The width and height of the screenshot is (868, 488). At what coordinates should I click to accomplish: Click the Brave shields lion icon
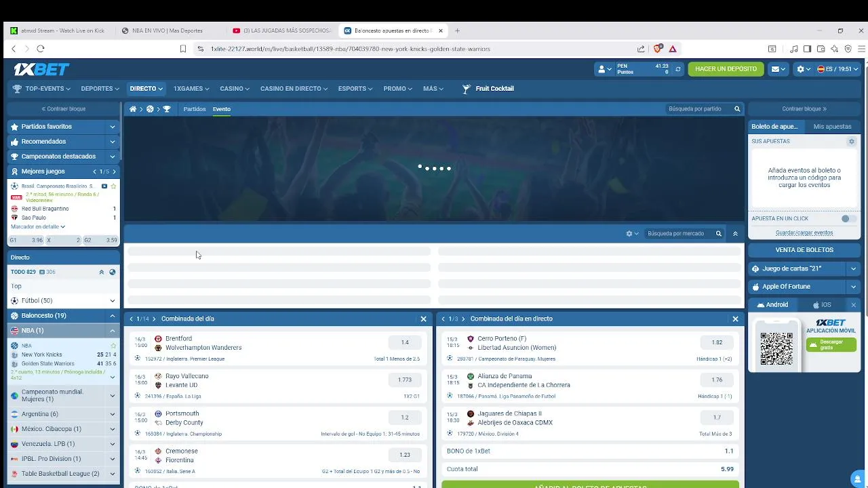click(657, 49)
